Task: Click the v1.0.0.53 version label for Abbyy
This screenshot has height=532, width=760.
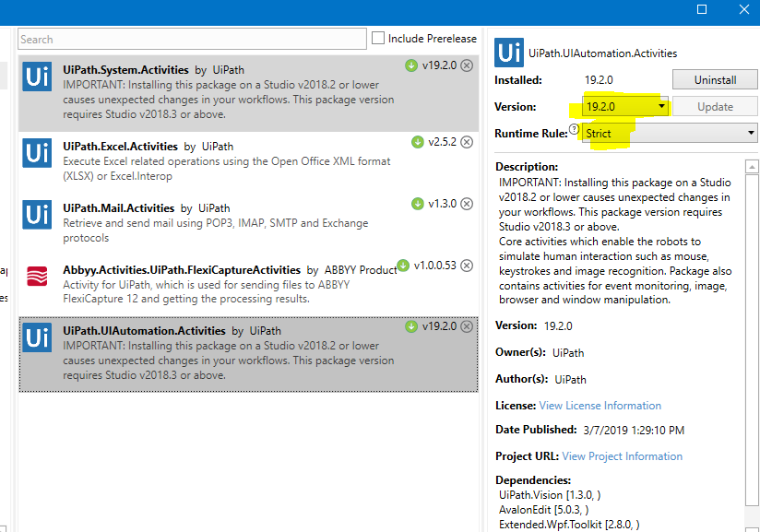Action: tap(434, 266)
